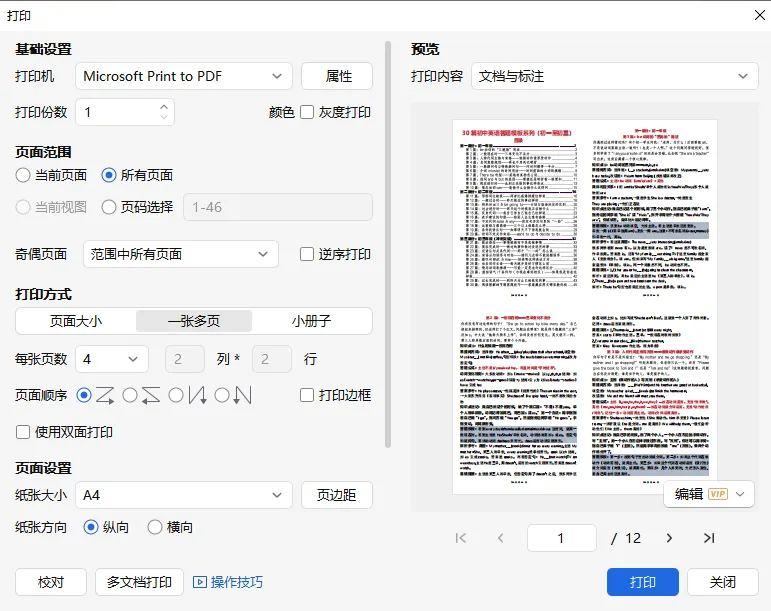Enable 使用双面打印 duplex checkbox

23,432
